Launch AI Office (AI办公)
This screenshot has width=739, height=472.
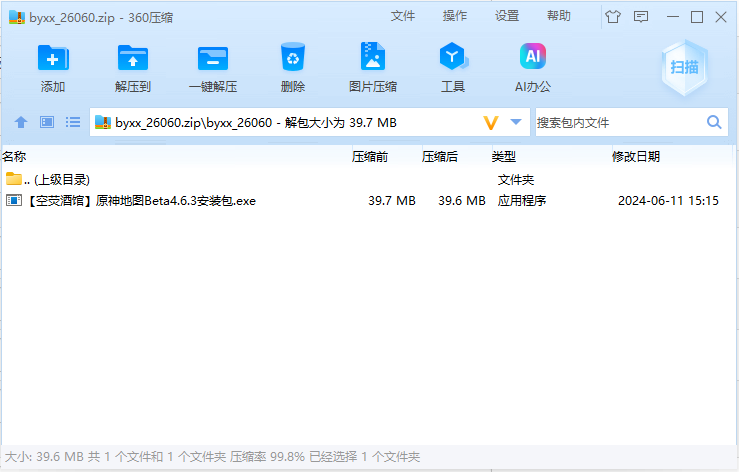[x=533, y=56]
